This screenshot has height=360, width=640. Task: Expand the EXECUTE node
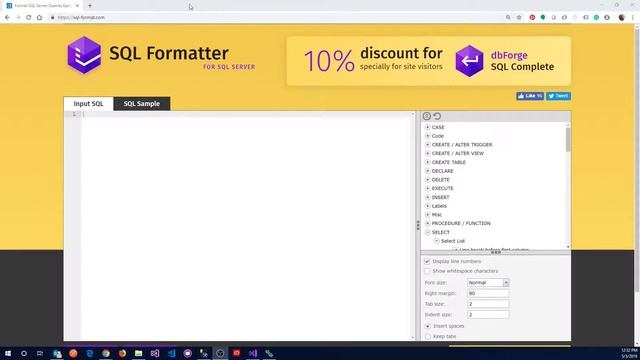(x=427, y=188)
